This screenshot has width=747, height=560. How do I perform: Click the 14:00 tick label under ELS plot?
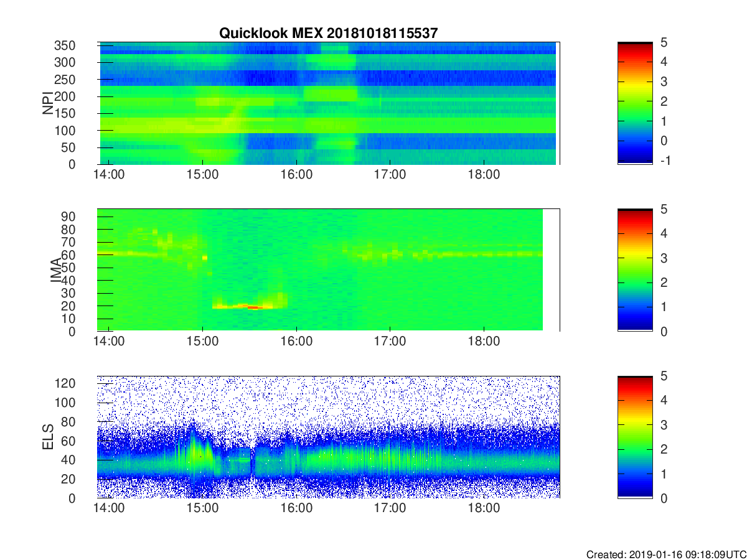[x=109, y=508]
